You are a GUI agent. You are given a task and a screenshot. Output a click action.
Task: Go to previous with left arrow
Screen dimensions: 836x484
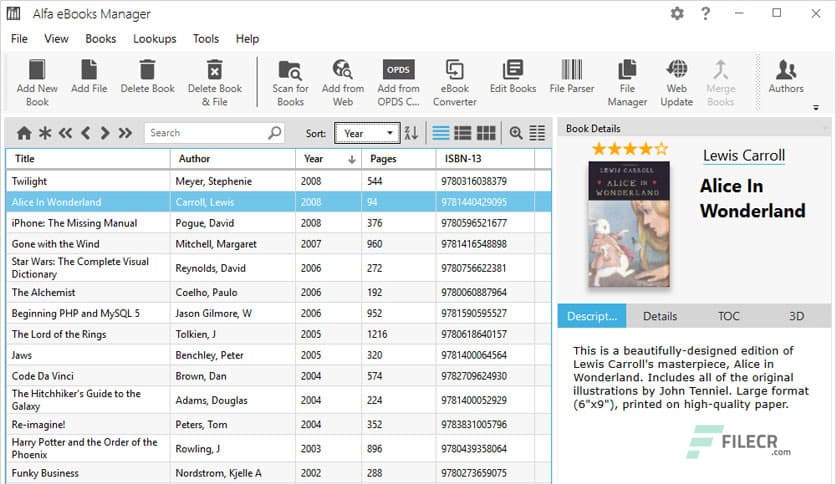tap(85, 133)
